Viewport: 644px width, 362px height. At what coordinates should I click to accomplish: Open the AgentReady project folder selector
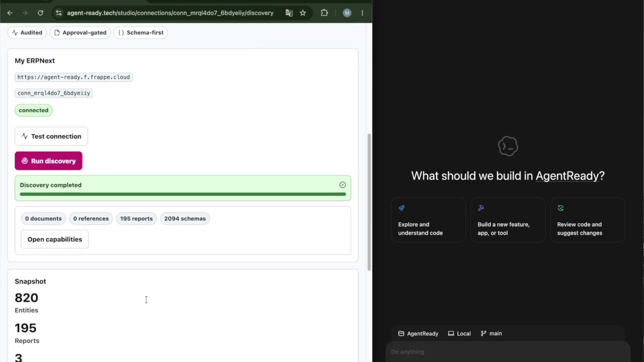tap(418, 334)
